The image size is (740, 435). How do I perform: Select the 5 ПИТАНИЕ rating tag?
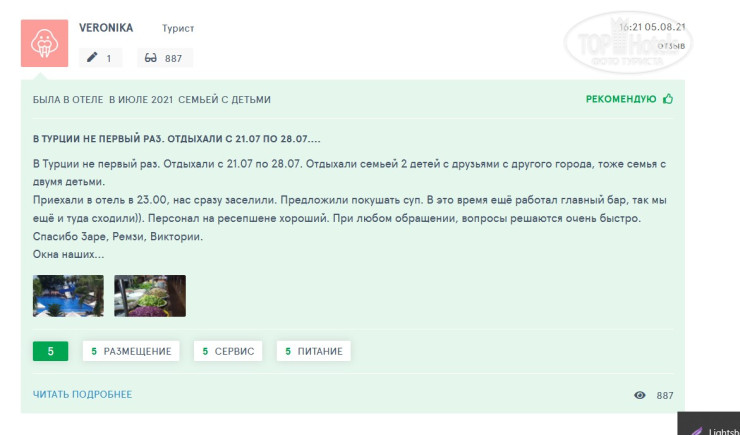tap(313, 351)
